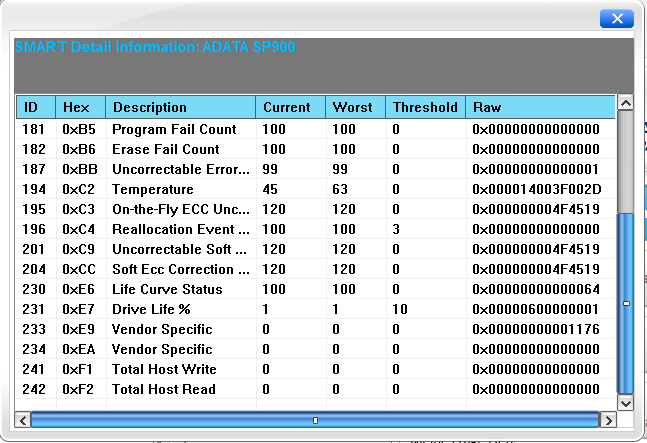Click the Threshold column header
Image resolution: width=647 pixels, height=443 pixels.
point(425,107)
